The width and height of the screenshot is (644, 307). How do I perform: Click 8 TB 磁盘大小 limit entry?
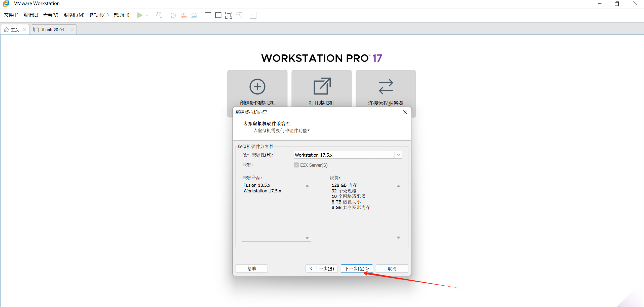(x=346, y=202)
